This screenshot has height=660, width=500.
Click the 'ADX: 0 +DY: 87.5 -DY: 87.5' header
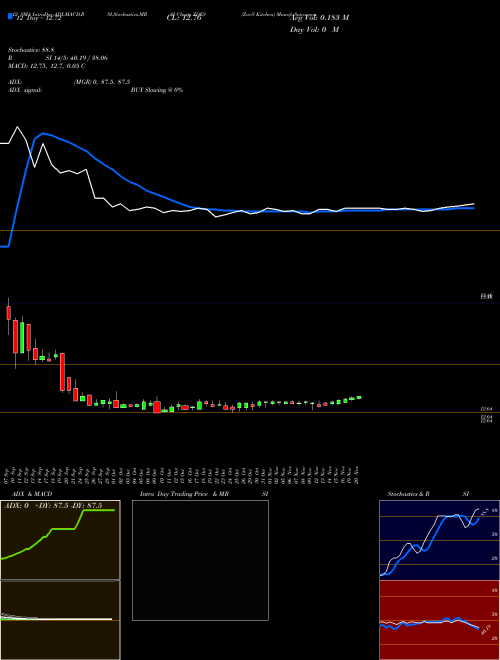[53, 506]
